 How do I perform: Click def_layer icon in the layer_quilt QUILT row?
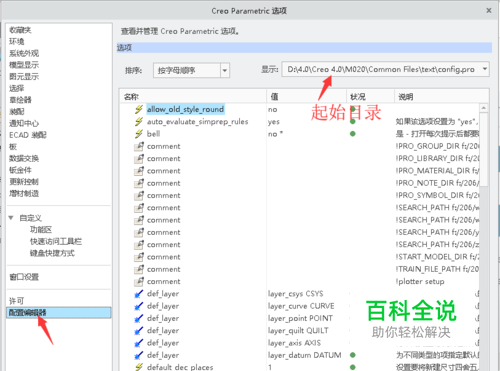coord(139,331)
